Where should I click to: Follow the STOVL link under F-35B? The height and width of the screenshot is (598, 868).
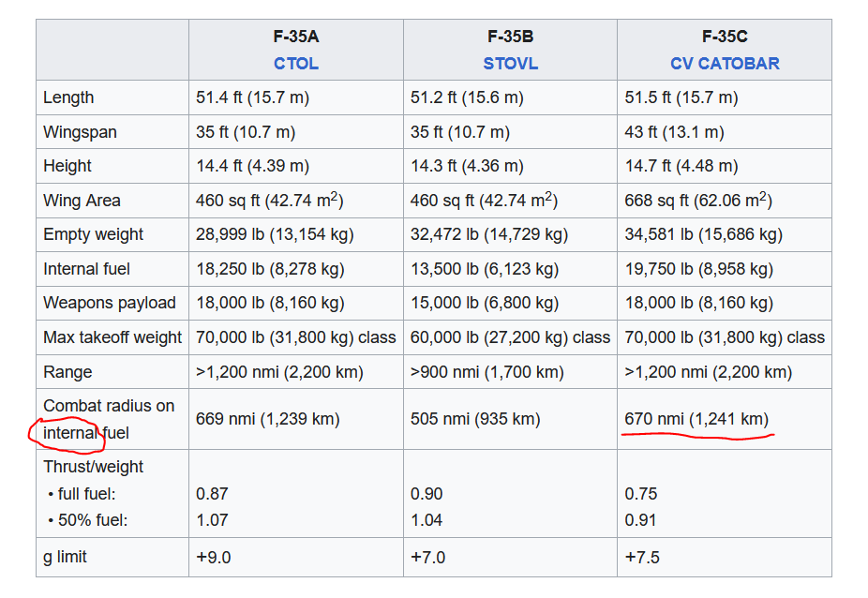(510, 64)
